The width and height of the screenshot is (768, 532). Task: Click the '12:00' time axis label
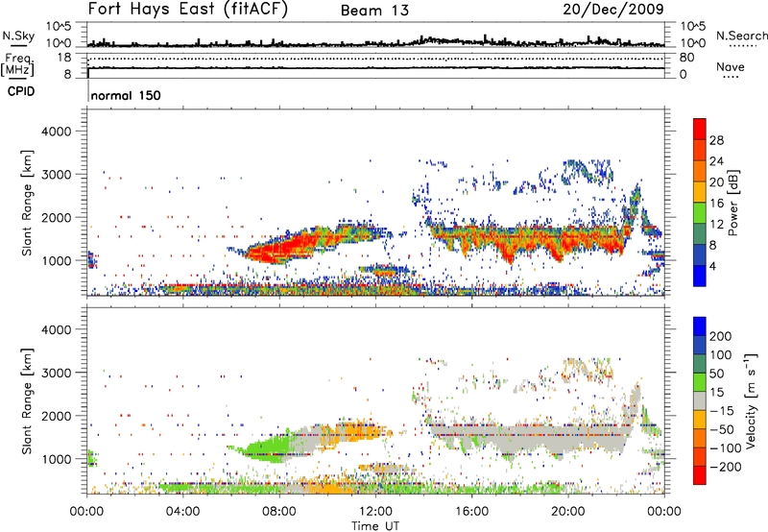click(375, 512)
